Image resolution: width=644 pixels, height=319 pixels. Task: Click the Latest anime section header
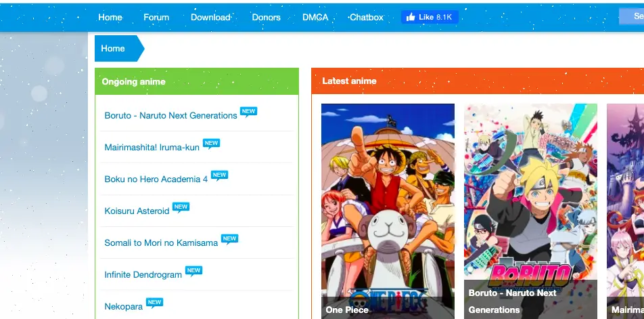pyautogui.click(x=478, y=81)
